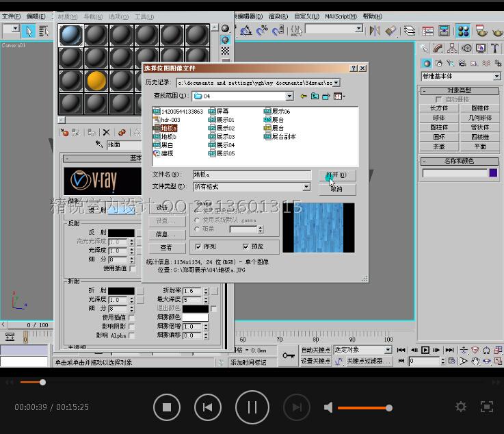This screenshot has height=434, width=504.
Task: Click the mirror tool icon
Action: click(375, 31)
